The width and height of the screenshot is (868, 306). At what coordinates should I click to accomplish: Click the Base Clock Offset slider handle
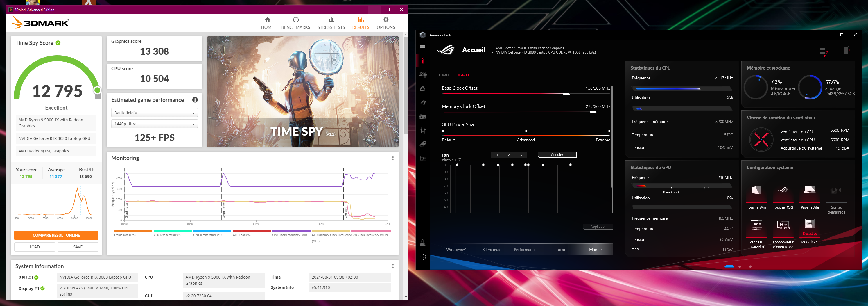566,94
